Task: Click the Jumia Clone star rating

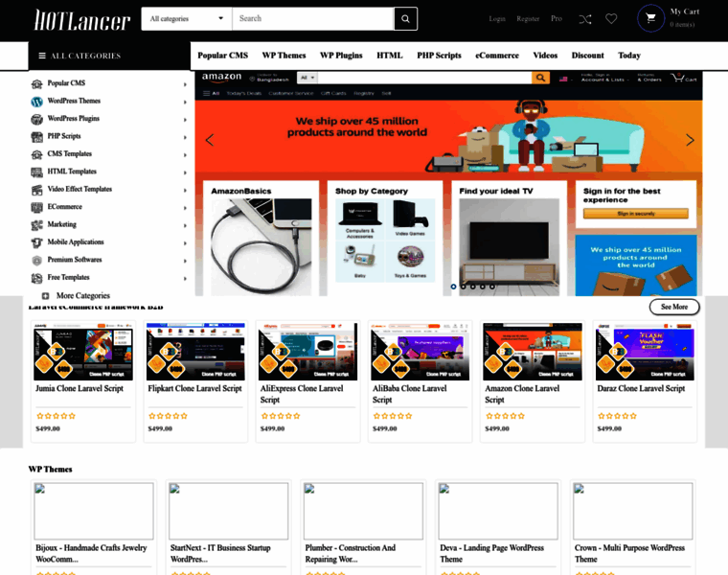Action: tap(56, 416)
